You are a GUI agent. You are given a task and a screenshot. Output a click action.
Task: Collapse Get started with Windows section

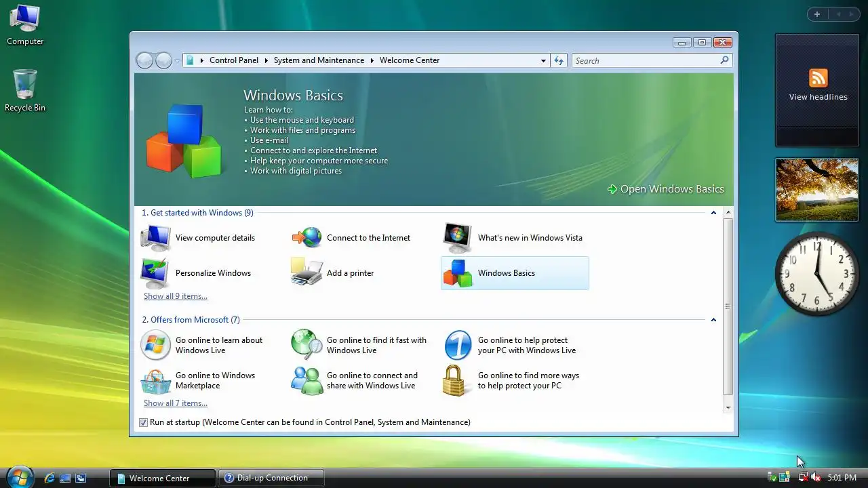[x=713, y=213]
